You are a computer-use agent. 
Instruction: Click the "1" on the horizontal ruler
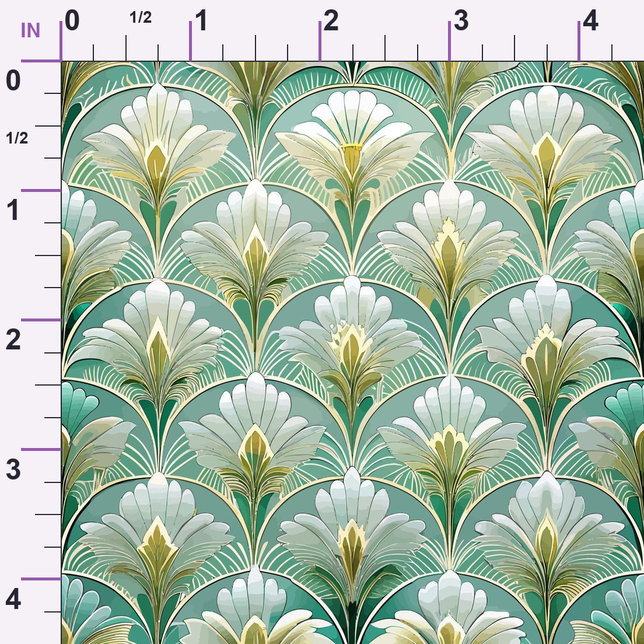click(x=201, y=20)
